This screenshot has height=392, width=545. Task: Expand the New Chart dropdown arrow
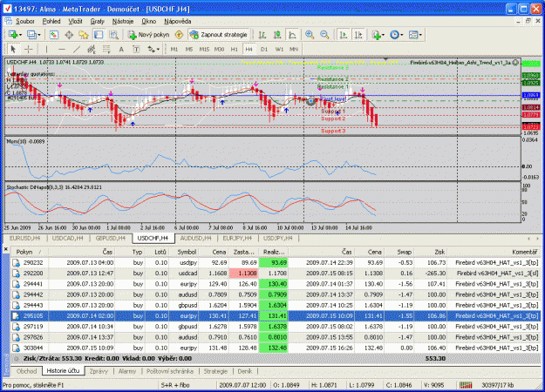click(x=21, y=35)
